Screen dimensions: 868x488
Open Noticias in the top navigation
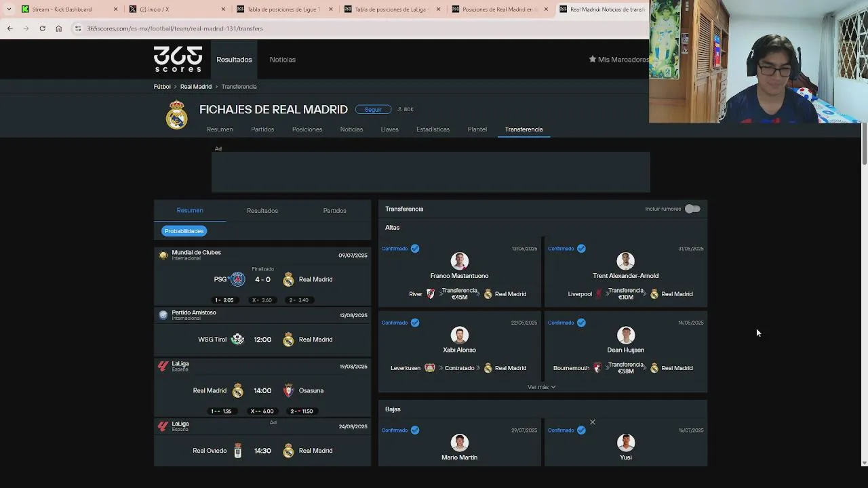coord(282,60)
